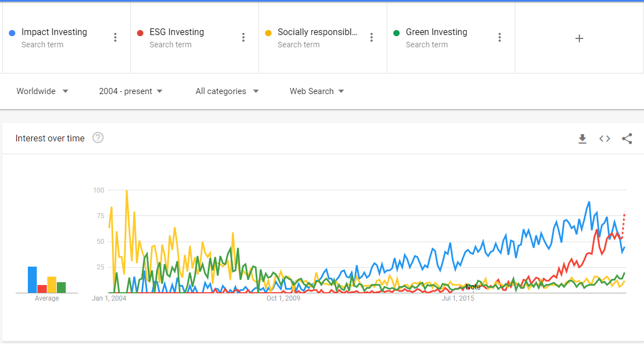The image size is (644, 344).
Task: Open three-dot menu for Green Investing term
Action: click(x=500, y=37)
